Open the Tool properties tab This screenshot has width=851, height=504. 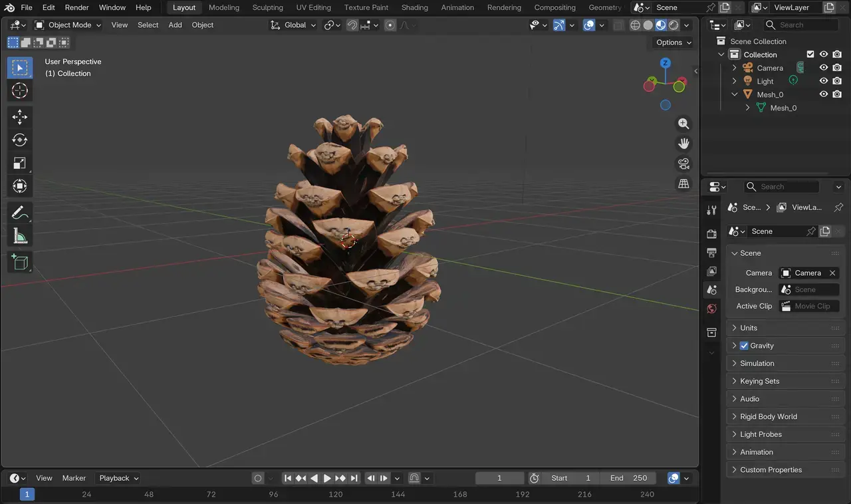(x=711, y=210)
